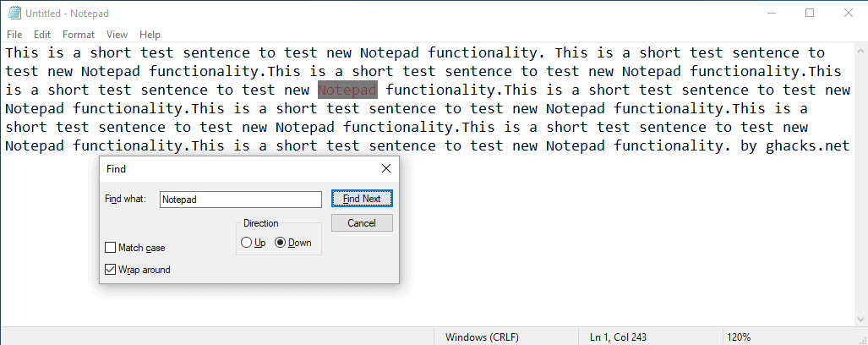Click into the Find what text field
Screen dimensions: 868x345
(241, 200)
